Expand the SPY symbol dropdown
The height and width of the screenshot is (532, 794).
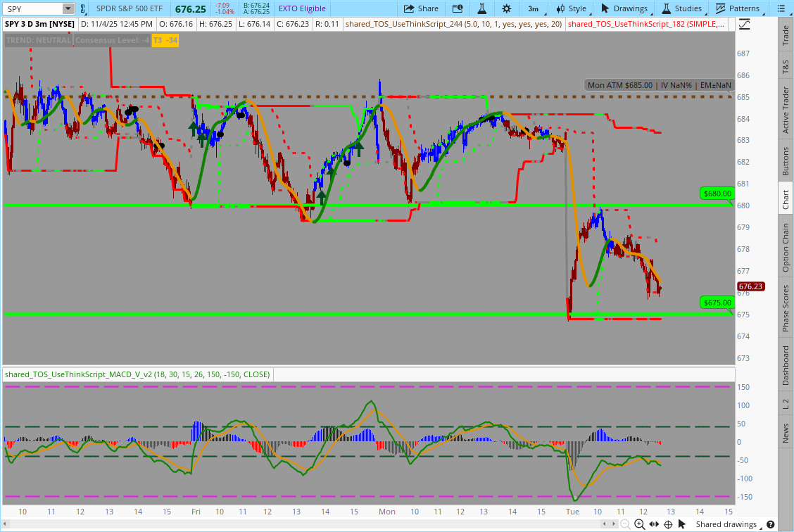coord(68,8)
